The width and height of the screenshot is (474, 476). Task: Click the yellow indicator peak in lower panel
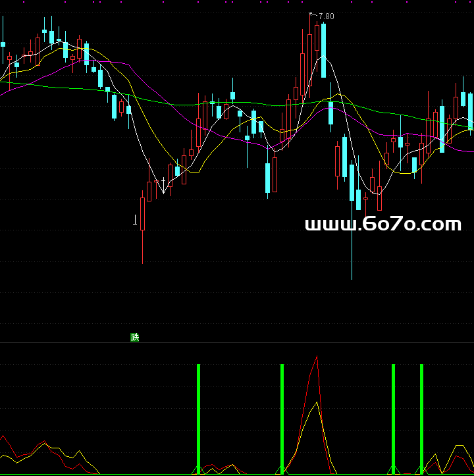[x=317, y=402]
